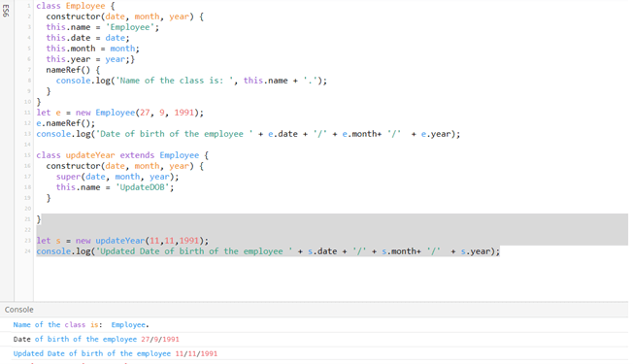Image resolution: width=633 pixels, height=364 pixels.
Task: Click line 'e.nameRef();'
Action: click(66, 123)
